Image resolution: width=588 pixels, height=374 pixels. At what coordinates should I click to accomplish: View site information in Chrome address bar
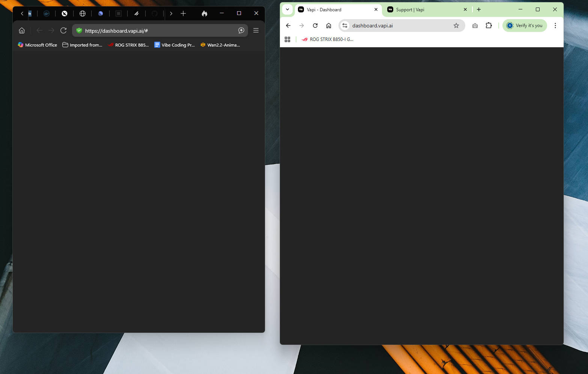tap(345, 26)
